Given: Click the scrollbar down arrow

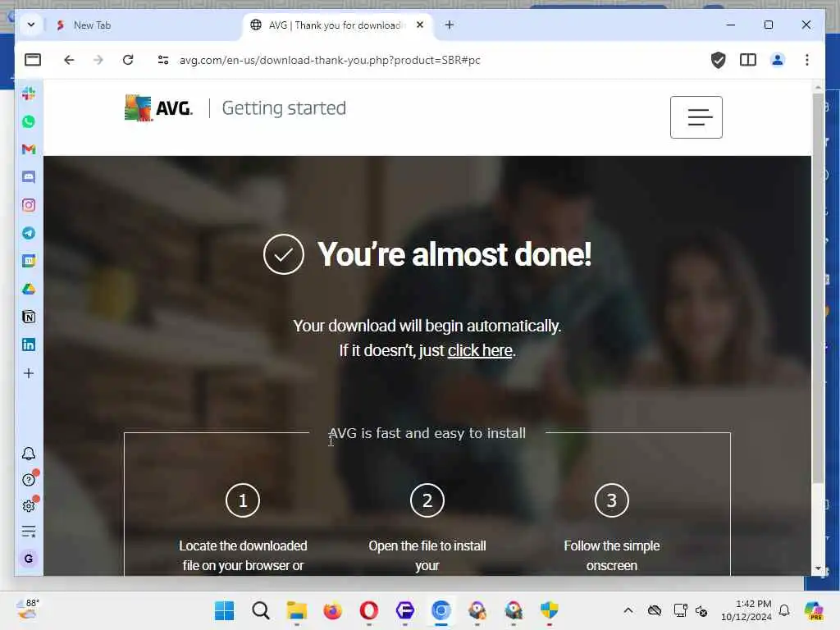Looking at the screenshot, I should [x=818, y=568].
